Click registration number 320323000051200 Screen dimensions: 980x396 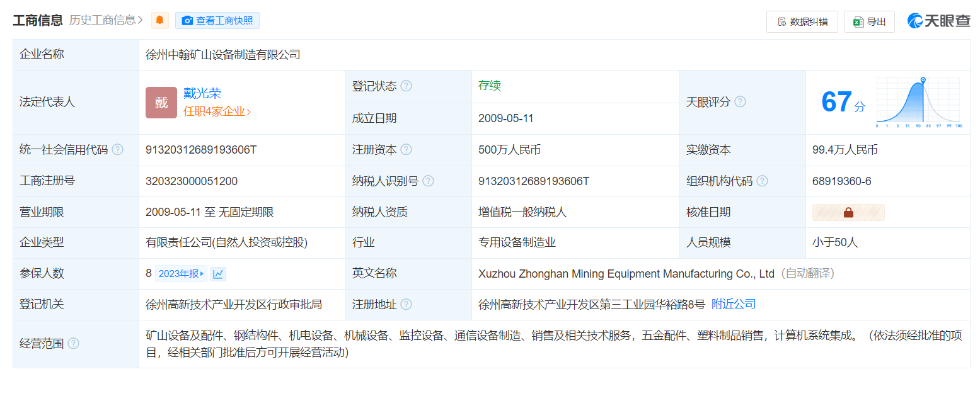pos(192,181)
